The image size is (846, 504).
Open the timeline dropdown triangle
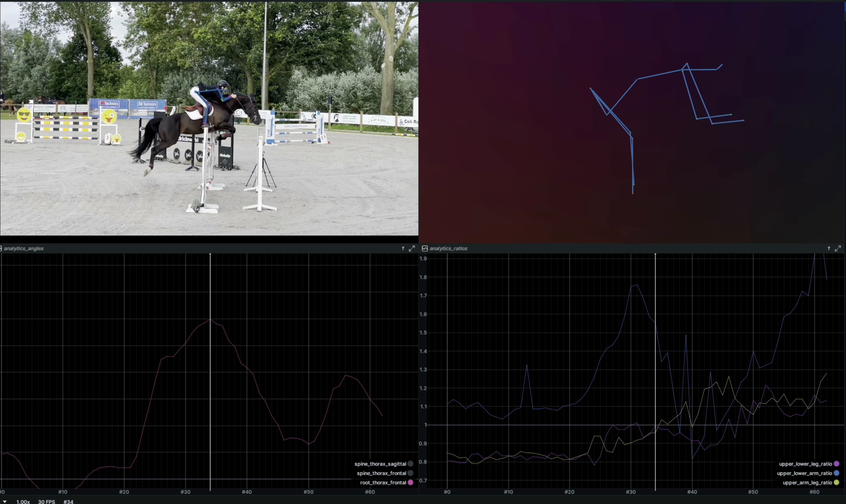tap(5, 501)
